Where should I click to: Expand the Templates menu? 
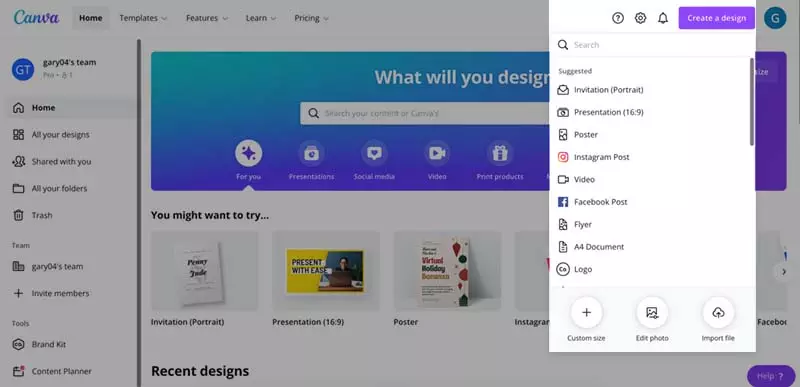pos(143,18)
